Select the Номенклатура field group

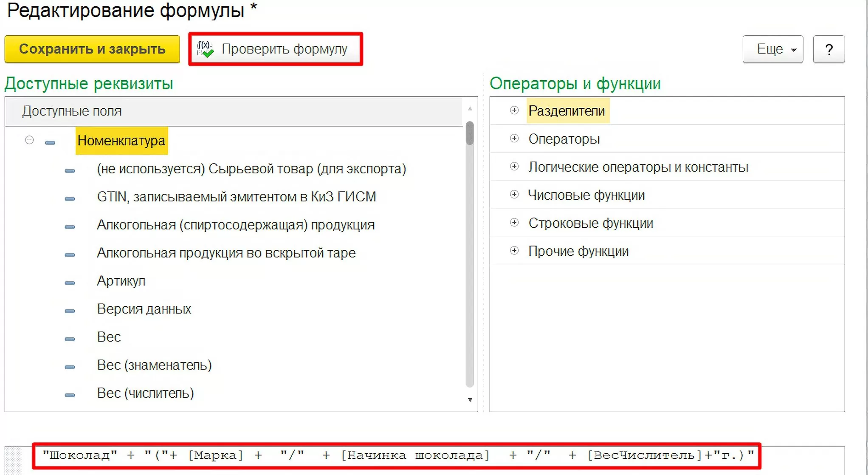point(121,141)
